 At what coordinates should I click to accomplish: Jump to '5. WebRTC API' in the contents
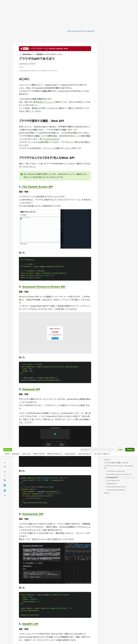(111, 484)
